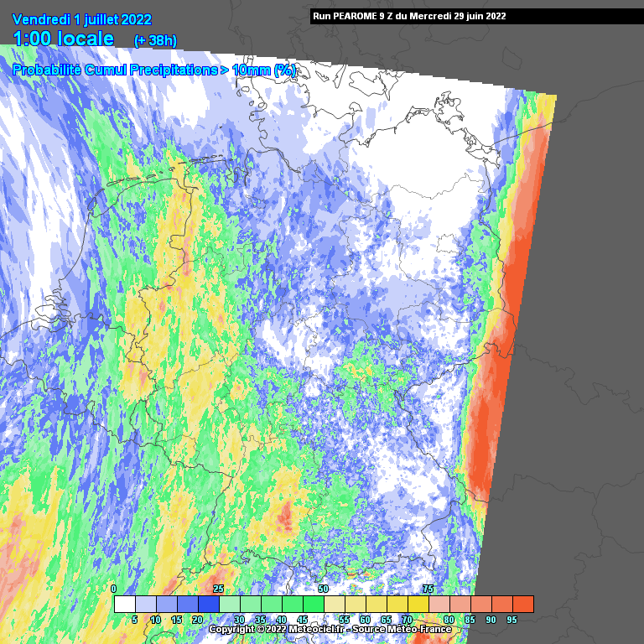Screen dimensions: 644x644
Task: Click the orange-red 95% legend swatch
Action: coord(522,604)
